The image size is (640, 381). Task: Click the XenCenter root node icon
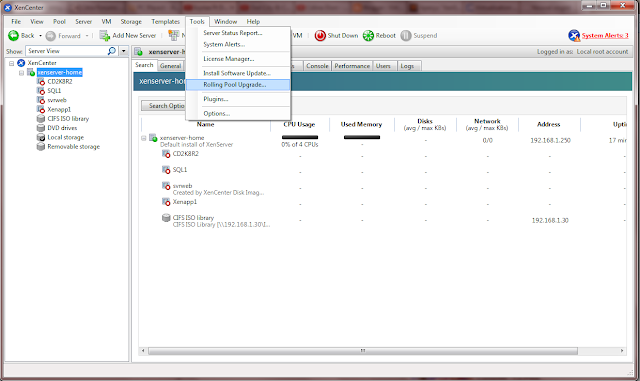(21, 63)
